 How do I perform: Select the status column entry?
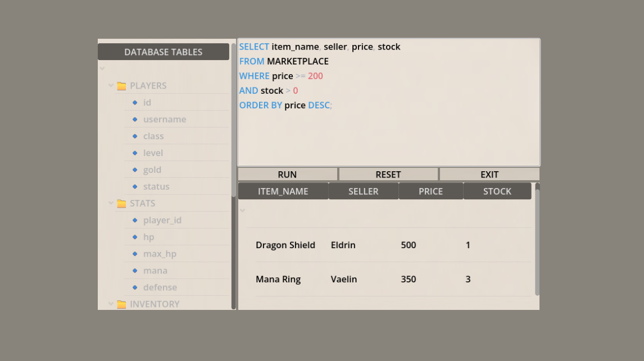(x=156, y=186)
